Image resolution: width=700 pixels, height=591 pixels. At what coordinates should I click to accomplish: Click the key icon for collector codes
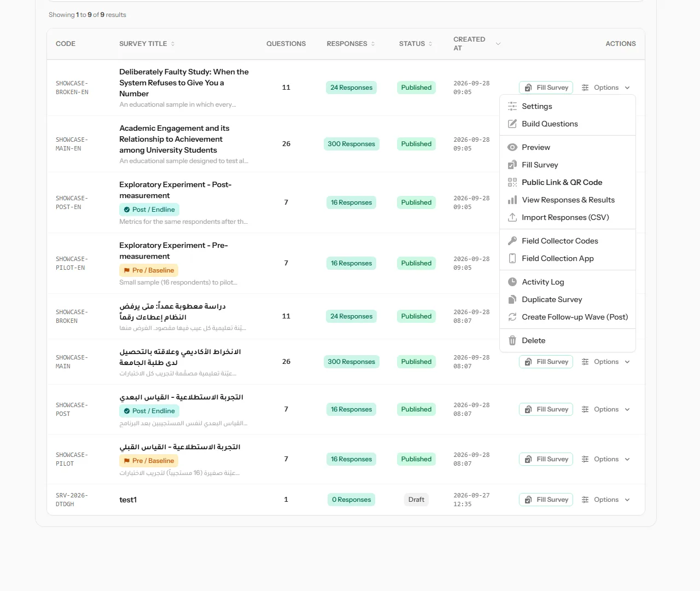(x=512, y=241)
